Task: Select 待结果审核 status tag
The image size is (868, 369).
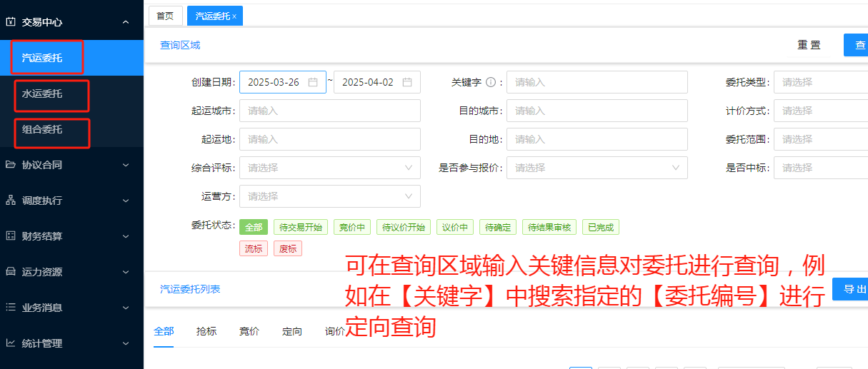Action: (x=549, y=228)
